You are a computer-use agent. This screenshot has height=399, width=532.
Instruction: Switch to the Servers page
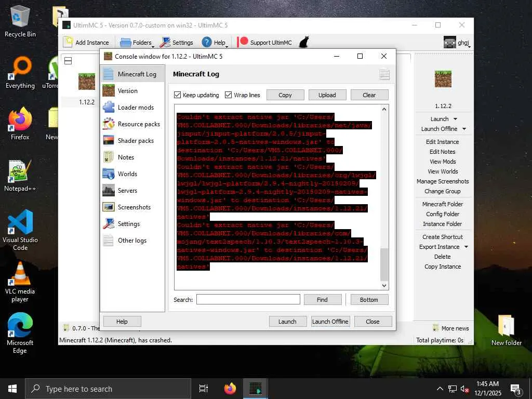pos(132,190)
